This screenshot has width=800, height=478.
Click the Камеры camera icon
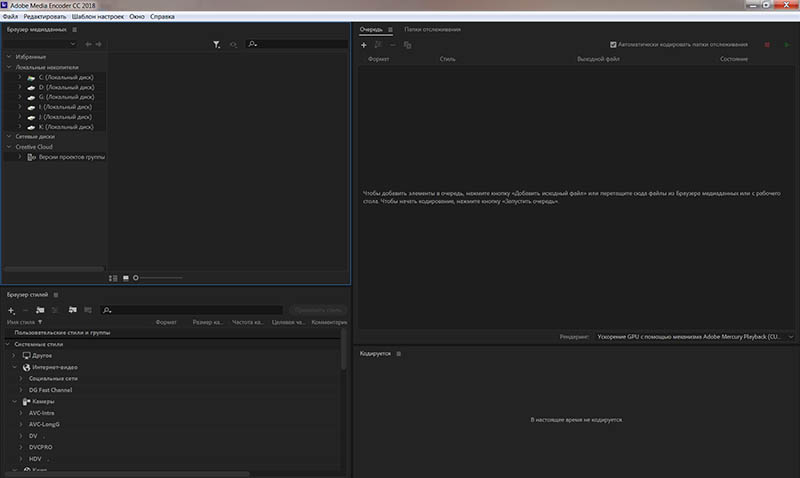tap(27, 401)
